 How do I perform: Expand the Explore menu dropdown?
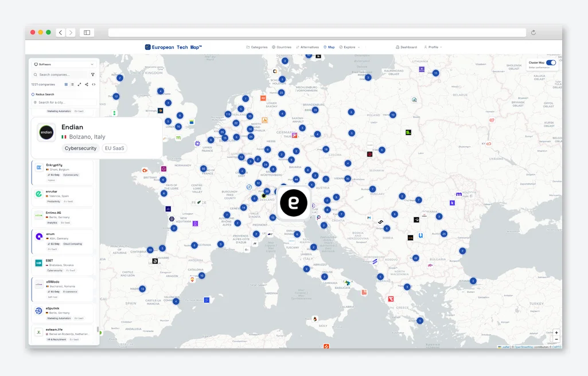[x=349, y=47]
